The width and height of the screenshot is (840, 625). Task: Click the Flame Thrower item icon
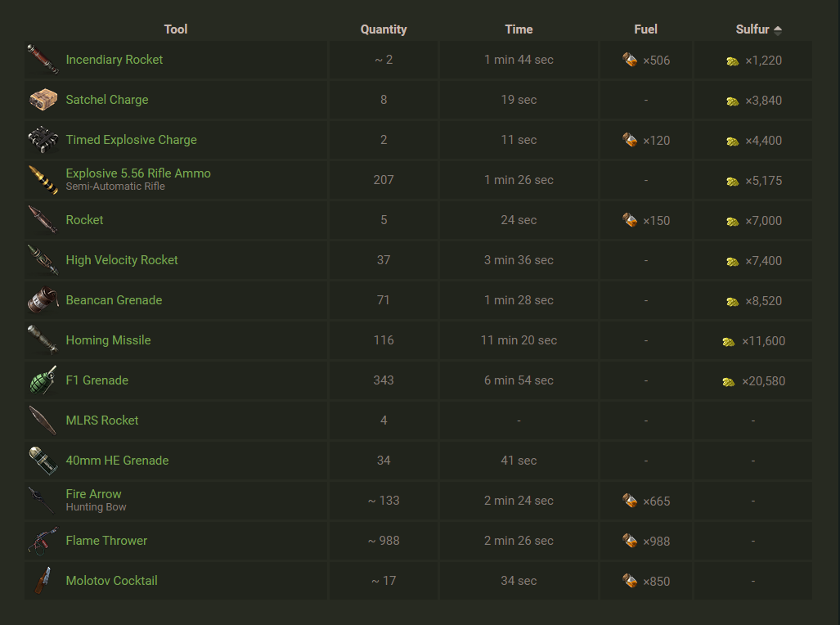click(x=43, y=541)
